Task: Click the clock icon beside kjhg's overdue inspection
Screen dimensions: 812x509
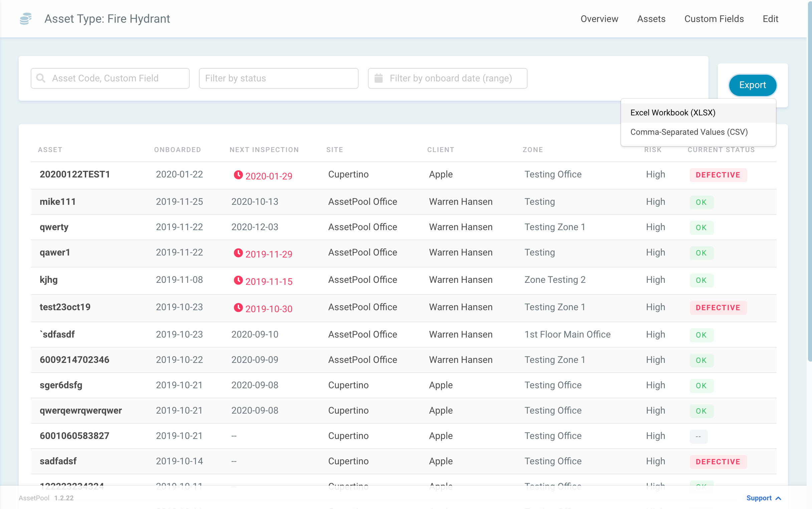Action: tap(238, 281)
